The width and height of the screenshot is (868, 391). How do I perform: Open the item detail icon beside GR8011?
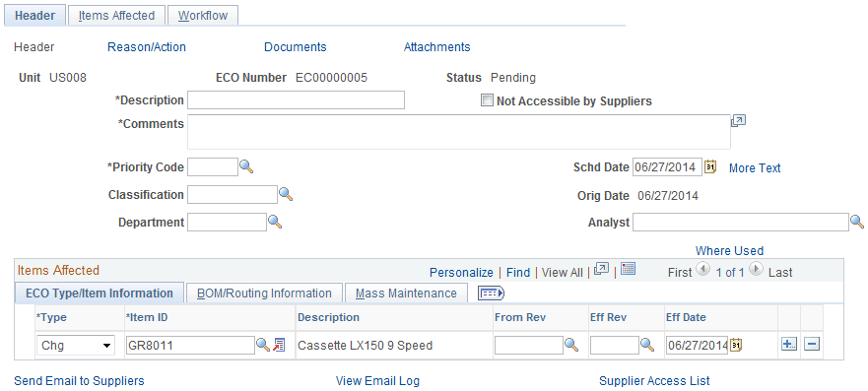tap(279, 345)
